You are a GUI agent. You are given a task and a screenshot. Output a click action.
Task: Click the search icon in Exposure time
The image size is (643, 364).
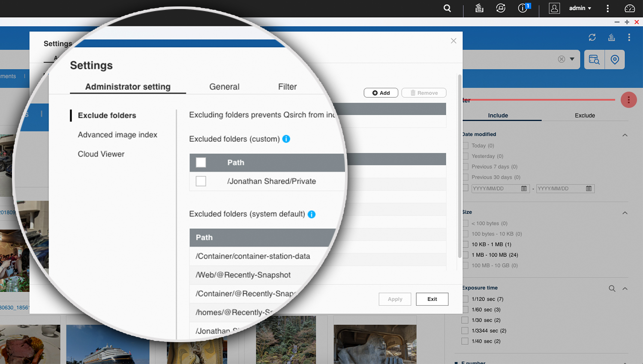coord(612,289)
